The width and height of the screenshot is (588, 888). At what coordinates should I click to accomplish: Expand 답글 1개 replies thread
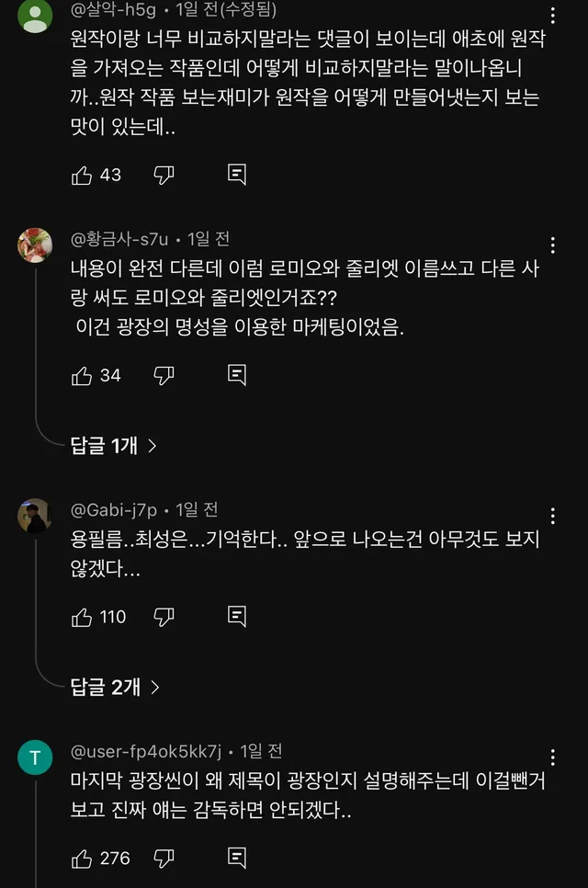point(114,446)
